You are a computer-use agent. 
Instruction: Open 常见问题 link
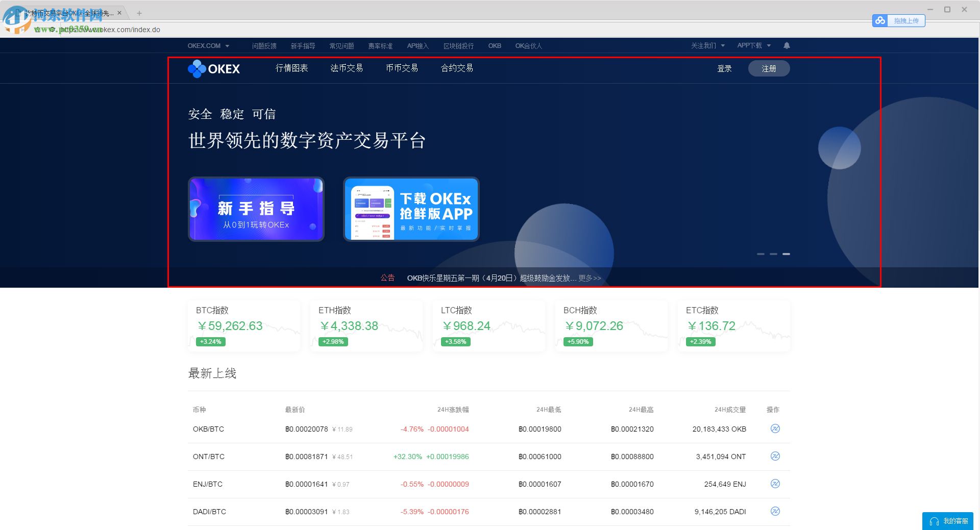(x=341, y=46)
